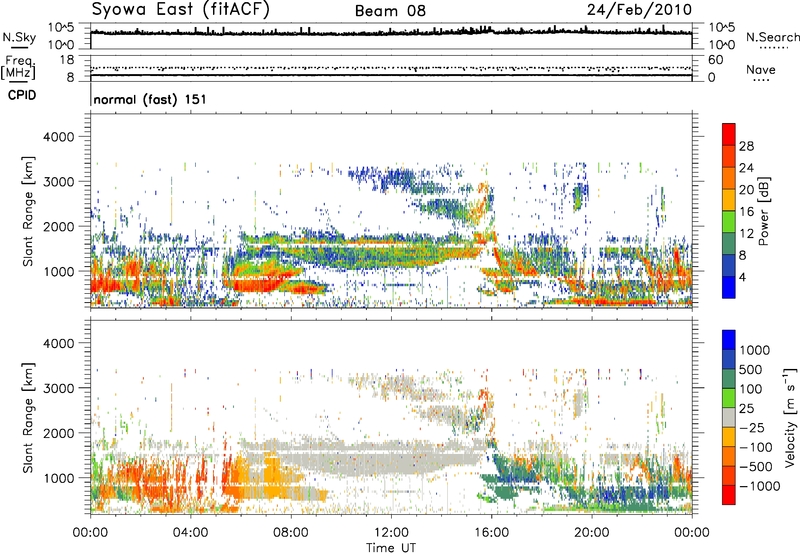The height and width of the screenshot is (554, 800).
Task: Click the '100' value on Velocity colorbar
Action: coord(753,389)
